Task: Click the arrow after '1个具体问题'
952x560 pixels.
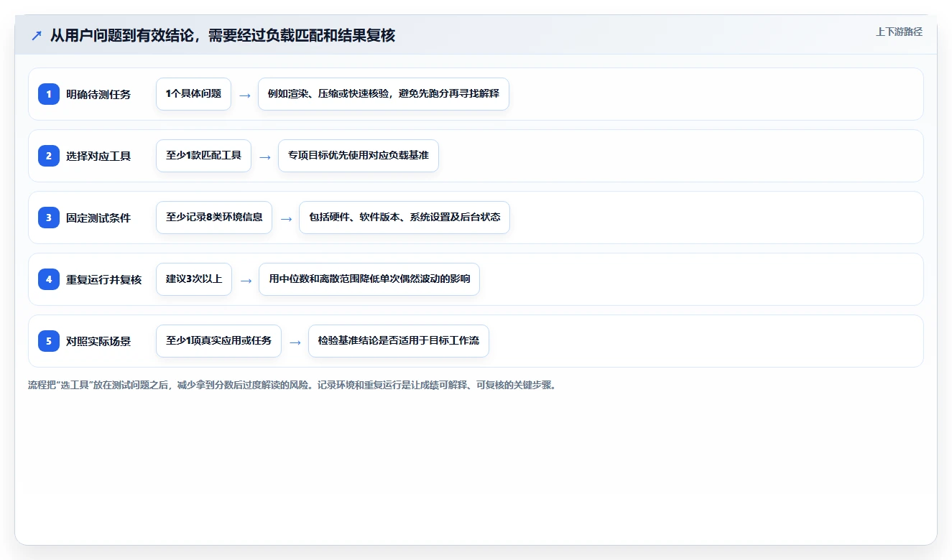Action: click(x=245, y=95)
